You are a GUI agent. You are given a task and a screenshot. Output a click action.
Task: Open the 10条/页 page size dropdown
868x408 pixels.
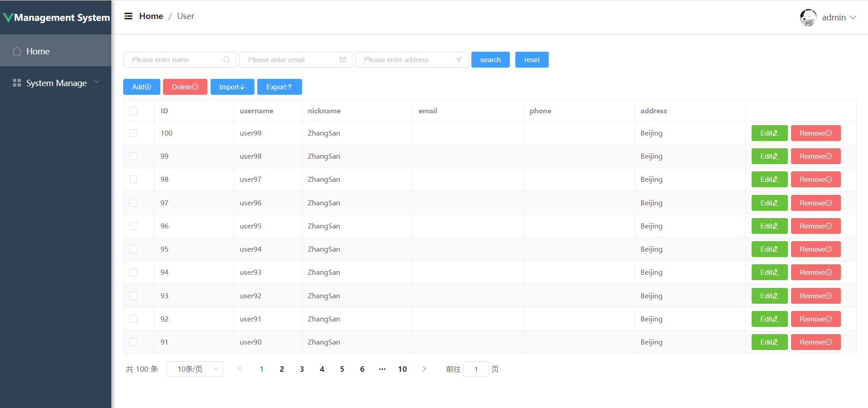click(195, 369)
